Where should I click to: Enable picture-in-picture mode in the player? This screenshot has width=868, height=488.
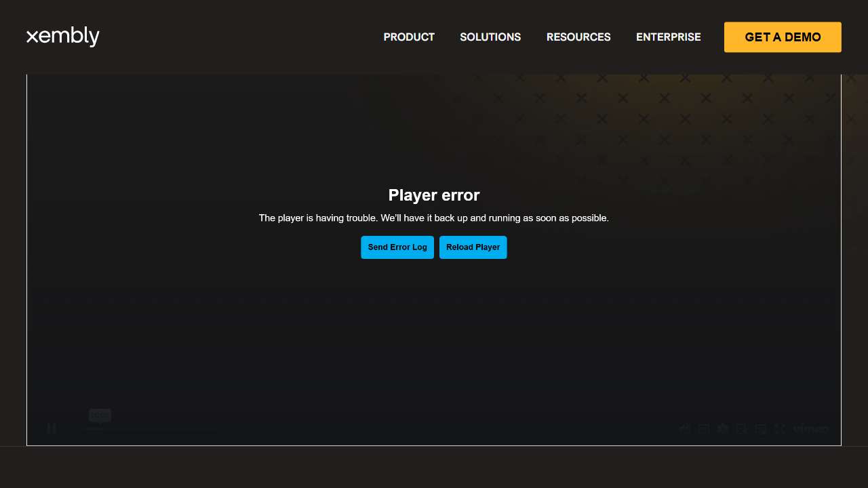click(761, 428)
